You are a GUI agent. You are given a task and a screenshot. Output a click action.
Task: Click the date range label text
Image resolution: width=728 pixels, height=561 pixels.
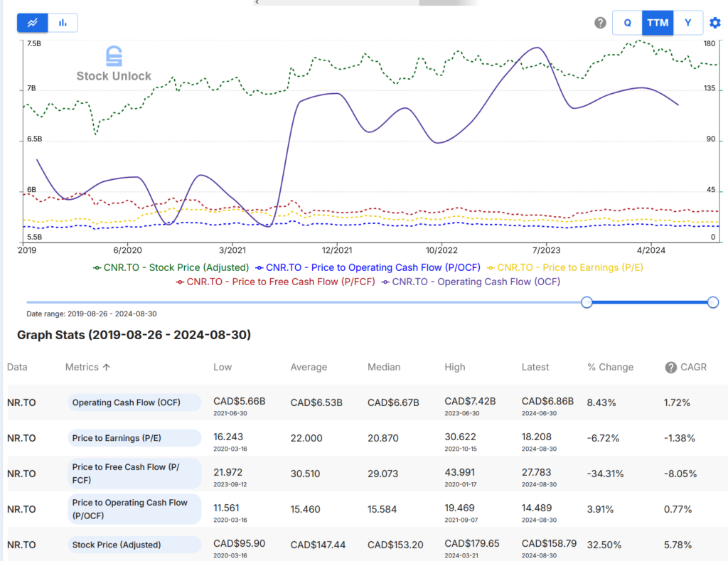pyautogui.click(x=92, y=314)
